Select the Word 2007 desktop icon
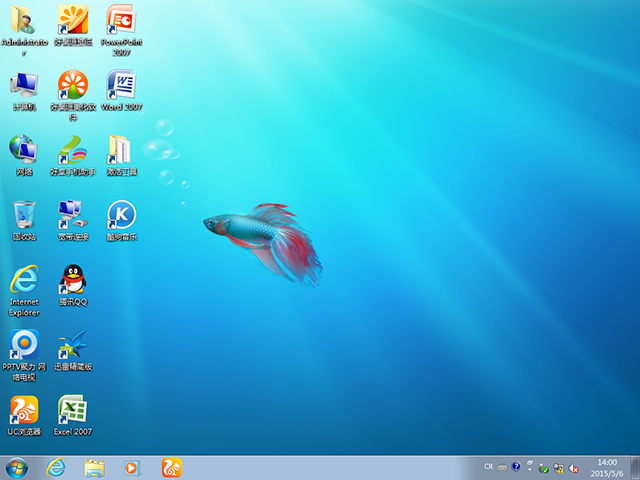 point(120,85)
